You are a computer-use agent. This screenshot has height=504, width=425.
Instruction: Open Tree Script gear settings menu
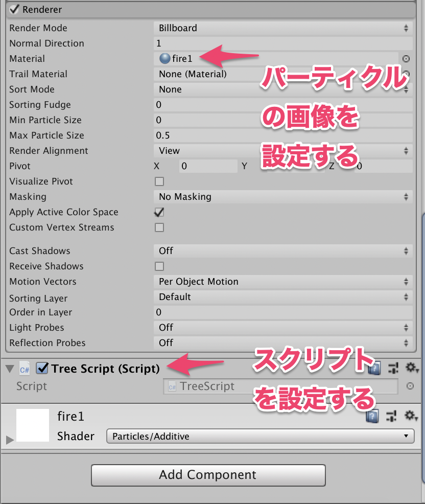pyautogui.click(x=412, y=368)
